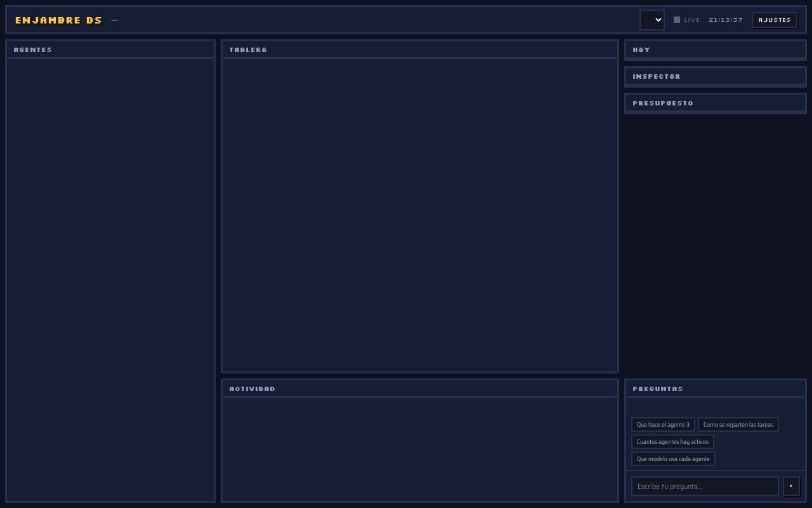Click the ENJAMBRE DS title
The image size is (812, 508).
pos(58,20)
